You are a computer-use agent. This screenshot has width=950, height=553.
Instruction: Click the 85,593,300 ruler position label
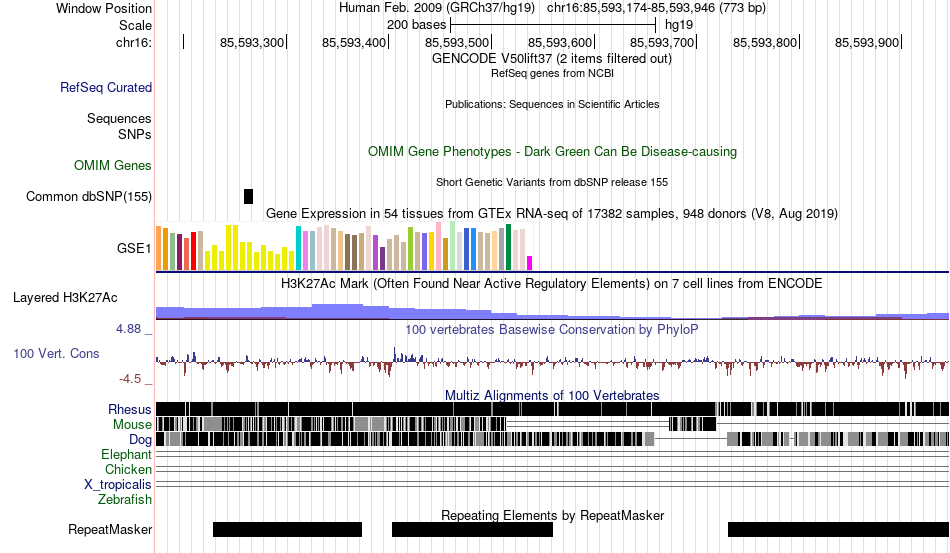252,42
